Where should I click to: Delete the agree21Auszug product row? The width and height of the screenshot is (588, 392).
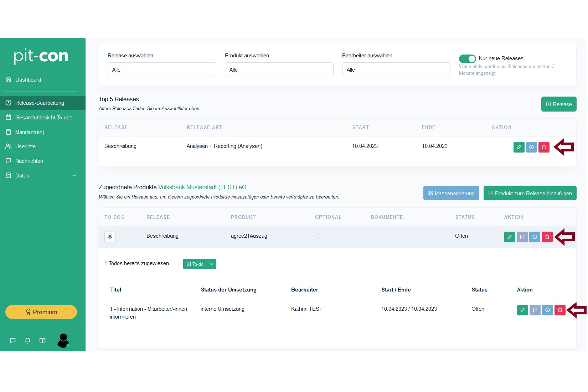click(547, 237)
